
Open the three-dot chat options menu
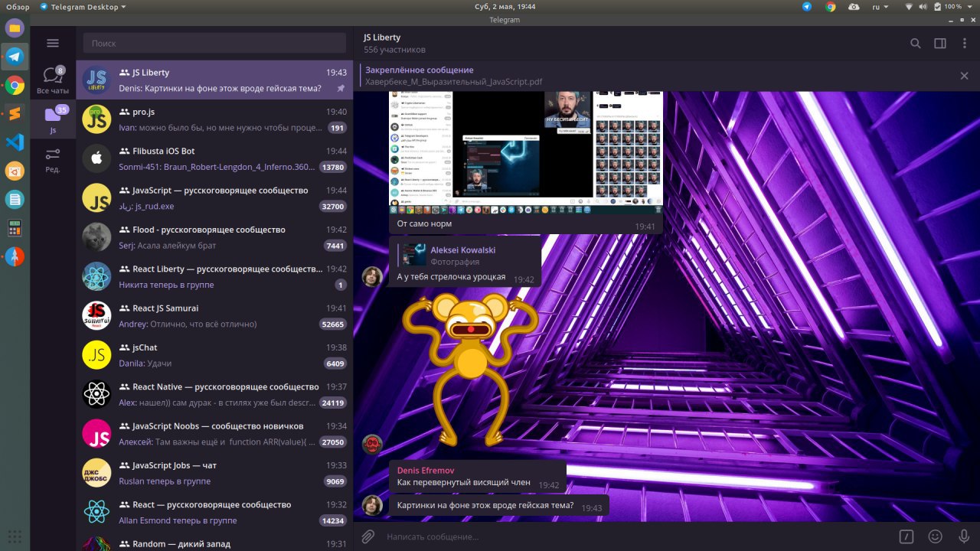click(x=964, y=44)
